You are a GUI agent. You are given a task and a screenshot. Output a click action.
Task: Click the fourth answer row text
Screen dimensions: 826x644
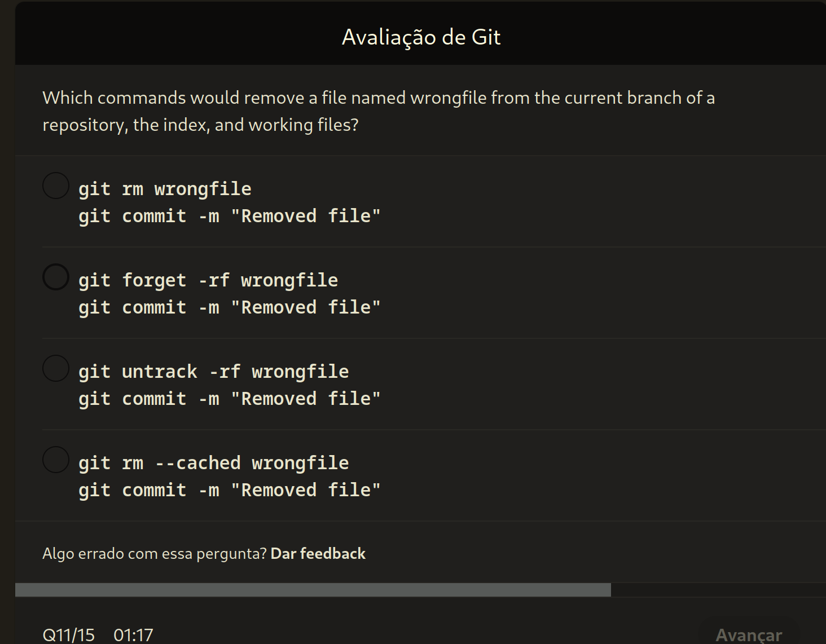(213, 462)
